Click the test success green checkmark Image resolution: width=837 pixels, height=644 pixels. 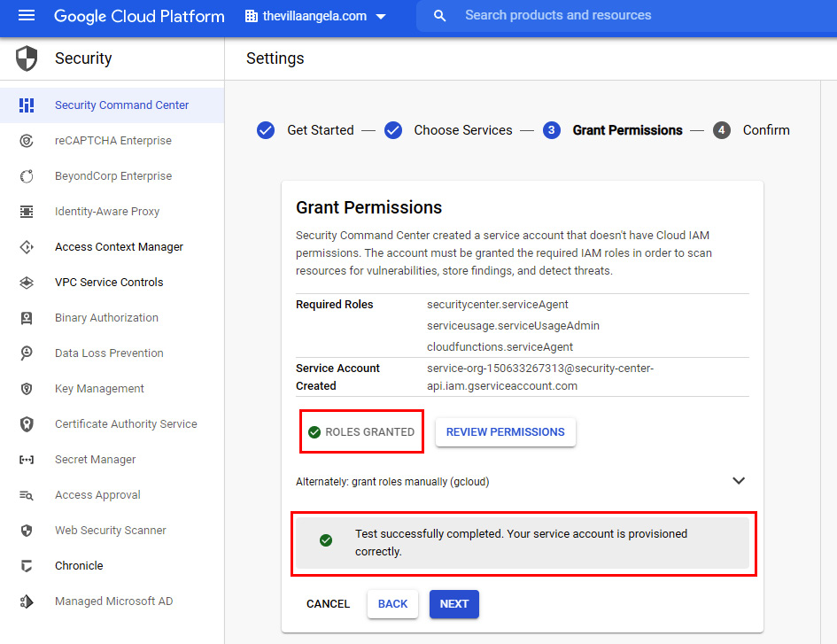[326, 540]
